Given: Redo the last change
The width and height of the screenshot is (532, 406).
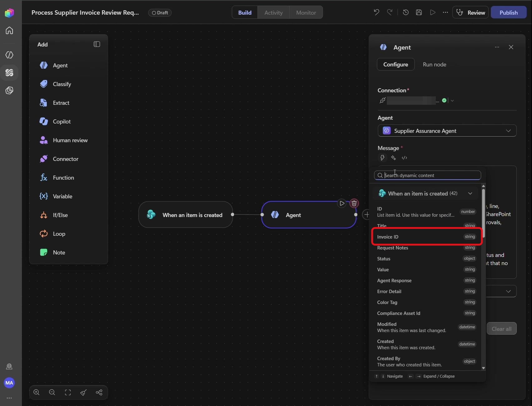Looking at the screenshot, I should click(x=390, y=12).
